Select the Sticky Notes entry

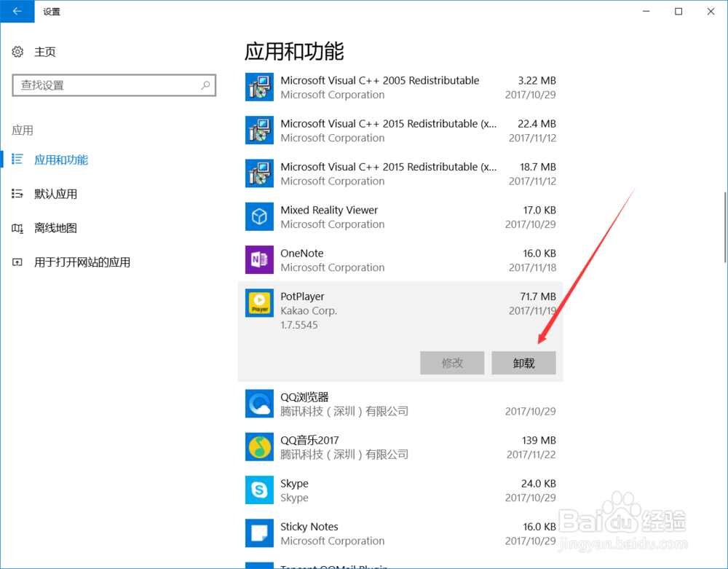tap(400, 533)
